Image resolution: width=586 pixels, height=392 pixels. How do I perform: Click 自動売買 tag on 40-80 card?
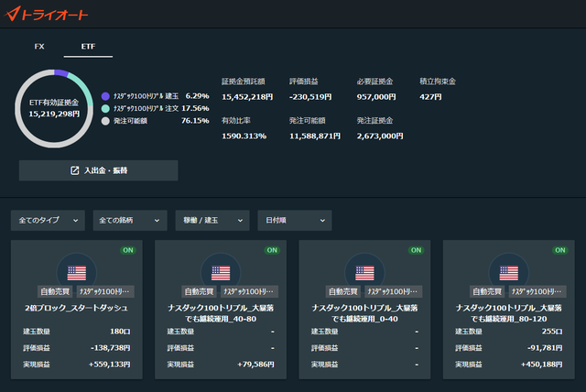(199, 291)
